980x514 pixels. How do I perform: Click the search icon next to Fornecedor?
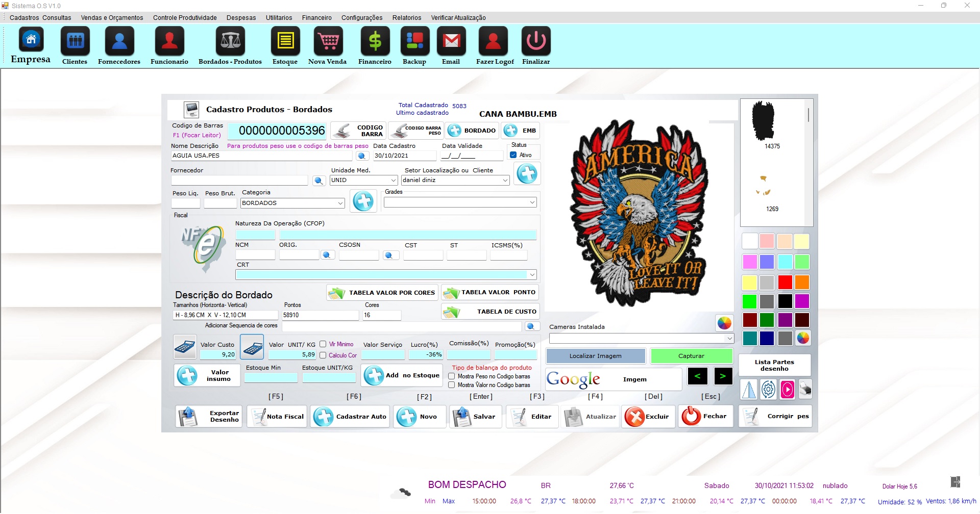click(319, 181)
